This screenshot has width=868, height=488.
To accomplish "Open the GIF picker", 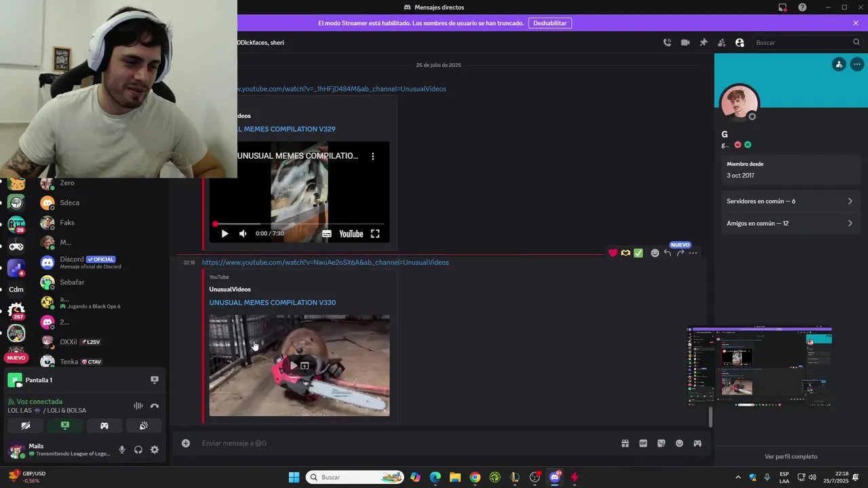I will [643, 443].
